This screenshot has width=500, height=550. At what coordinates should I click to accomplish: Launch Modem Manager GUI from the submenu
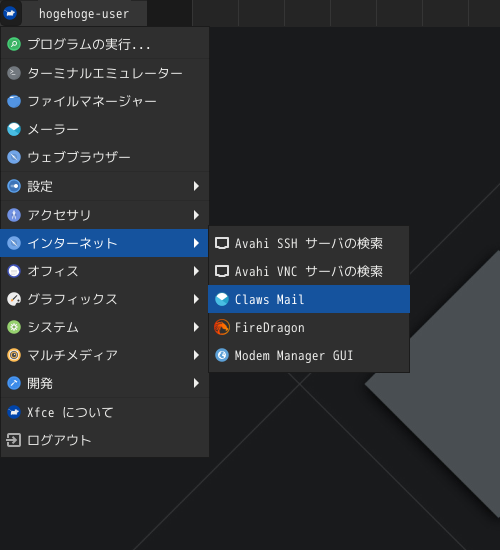click(309, 355)
